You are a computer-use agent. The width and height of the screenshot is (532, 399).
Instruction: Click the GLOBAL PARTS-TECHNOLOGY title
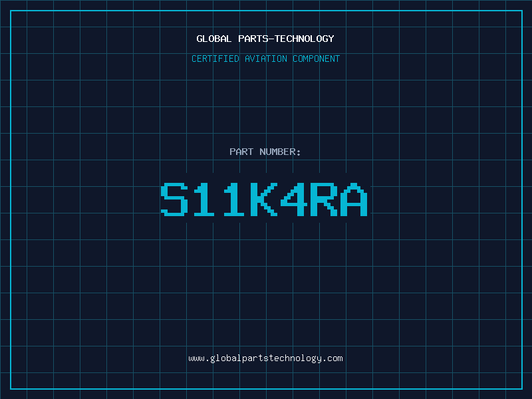click(265, 39)
